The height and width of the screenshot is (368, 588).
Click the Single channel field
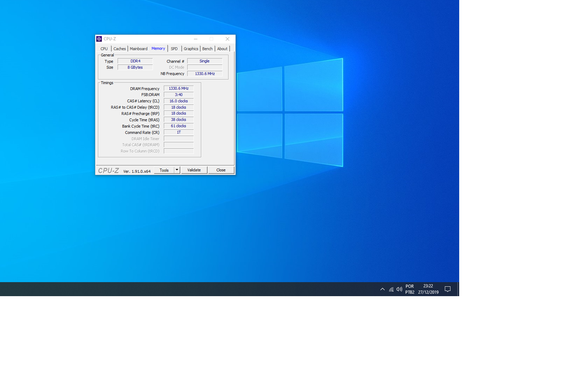pyautogui.click(x=205, y=61)
